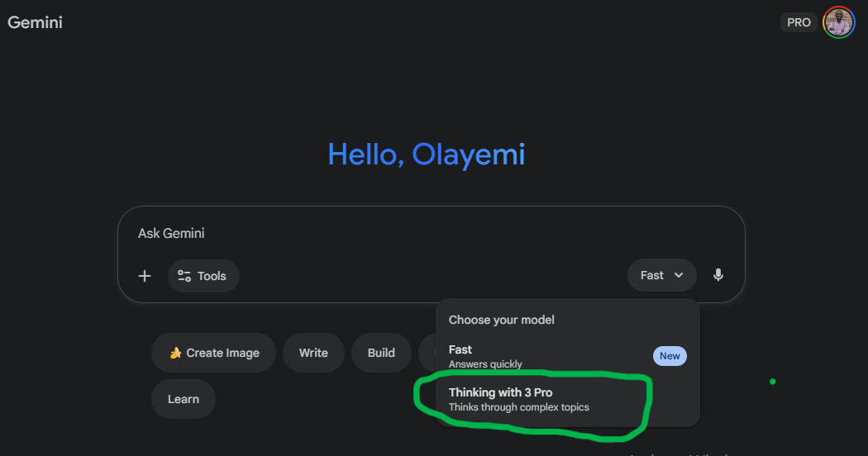Open the Tools button
Image resolution: width=868 pixels, height=456 pixels.
click(203, 276)
